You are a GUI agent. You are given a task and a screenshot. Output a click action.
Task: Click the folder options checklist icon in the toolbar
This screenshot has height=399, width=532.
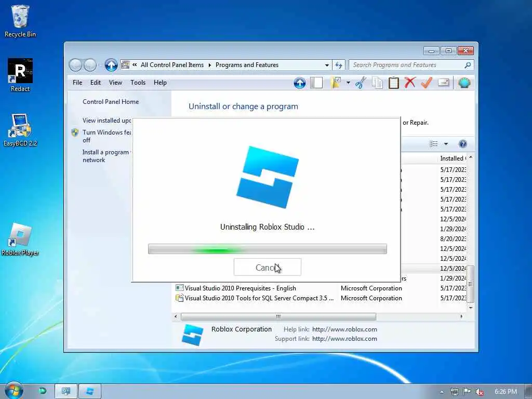[x=336, y=83]
